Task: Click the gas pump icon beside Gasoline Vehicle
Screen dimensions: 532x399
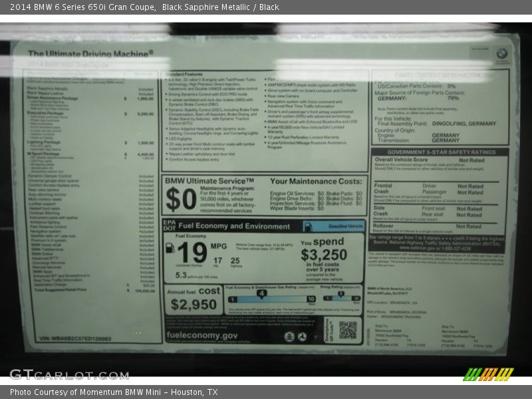Action: coord(308,226)
